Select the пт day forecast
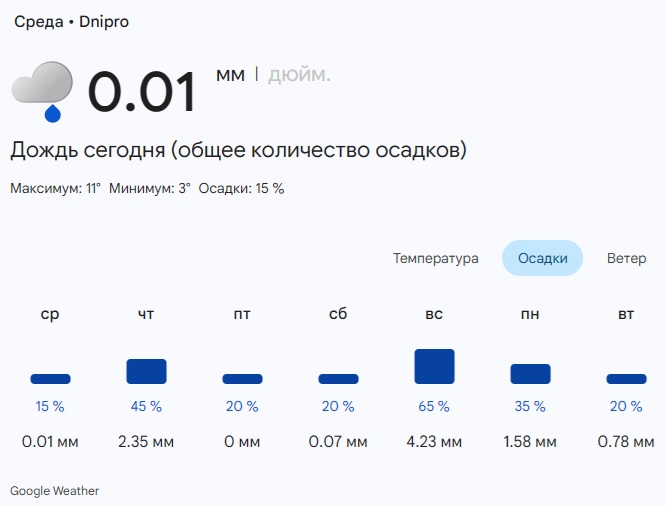 [x=242, y=315]
